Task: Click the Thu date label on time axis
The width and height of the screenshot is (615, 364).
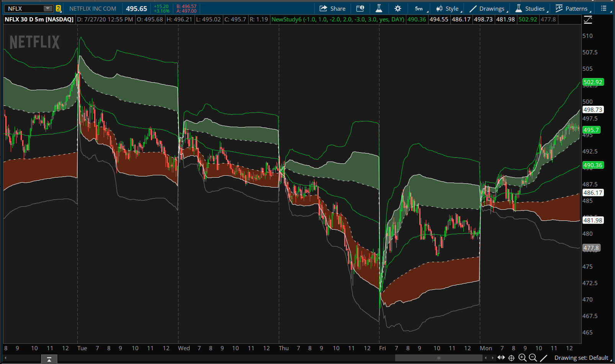Action: pos(284,348)
